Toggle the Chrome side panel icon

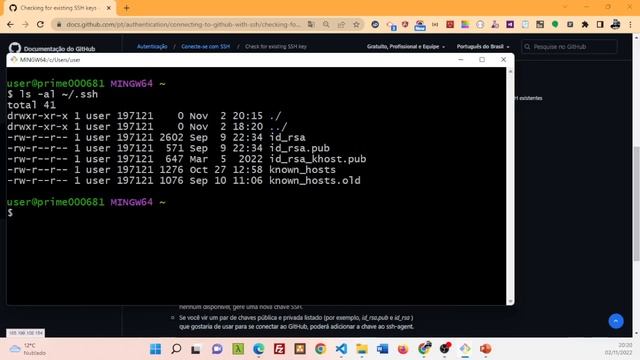click(600, 24)
